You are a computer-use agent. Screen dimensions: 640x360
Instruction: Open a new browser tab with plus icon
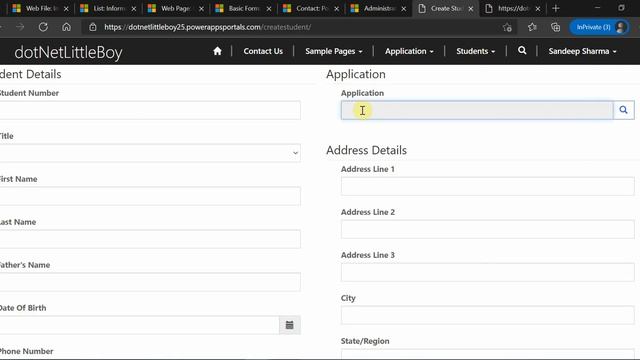tap(556, 8)
